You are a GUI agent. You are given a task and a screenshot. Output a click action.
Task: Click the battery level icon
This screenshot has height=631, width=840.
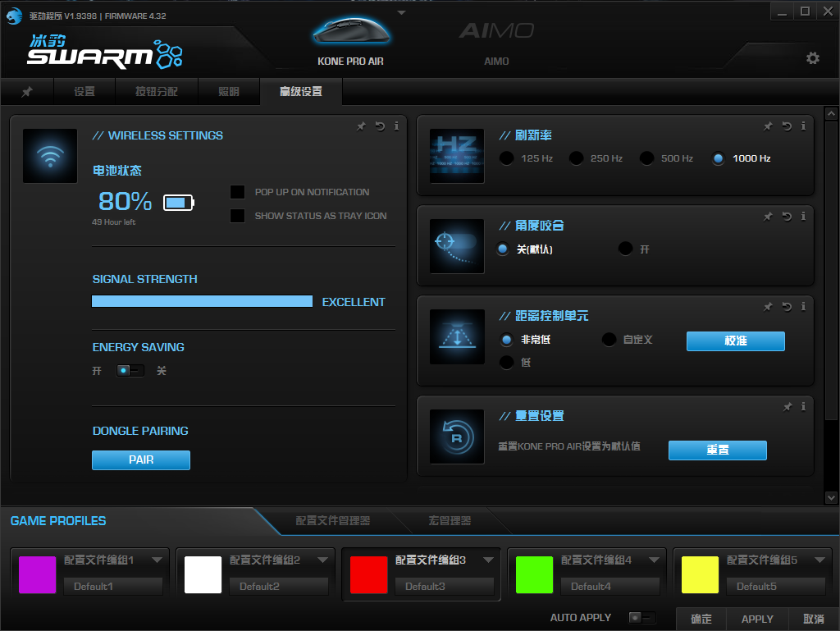[x=178, y=203]
